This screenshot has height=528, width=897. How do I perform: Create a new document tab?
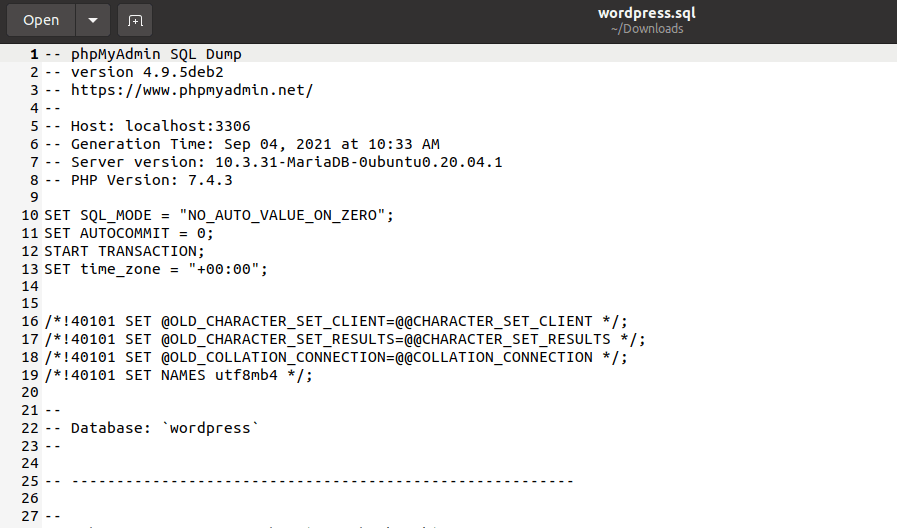[135, 20]
